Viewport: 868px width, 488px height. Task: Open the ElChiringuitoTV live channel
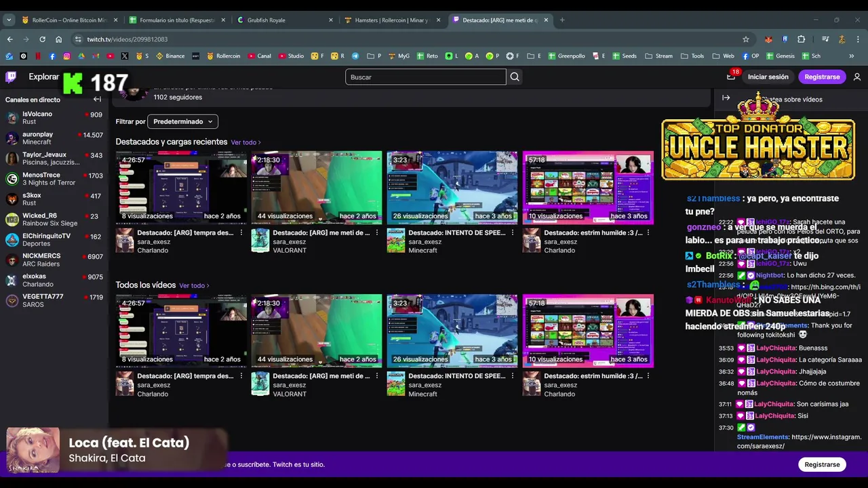point(54,239)
